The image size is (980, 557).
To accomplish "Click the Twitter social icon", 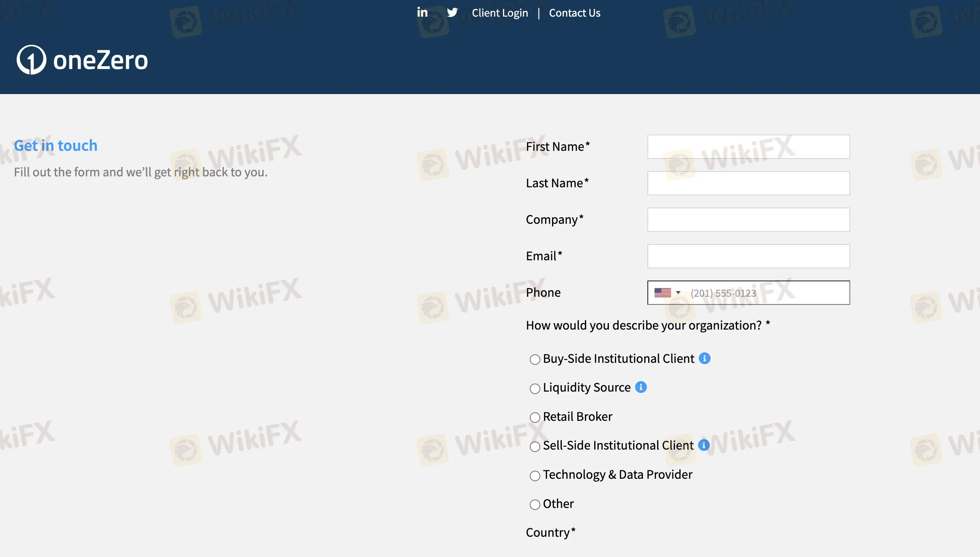I will pos(451,13).
